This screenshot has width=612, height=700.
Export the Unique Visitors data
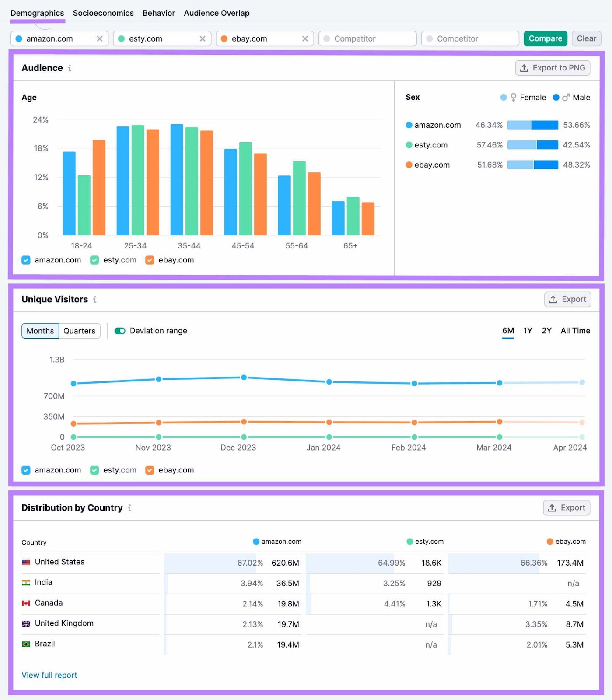[567, 300]
